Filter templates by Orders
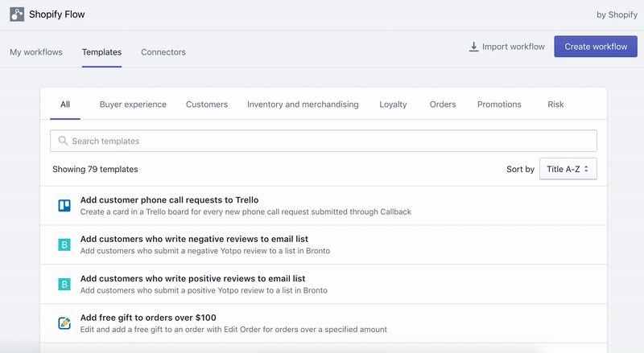This screenshot has width=644, height=353. (x=443, y=105)
